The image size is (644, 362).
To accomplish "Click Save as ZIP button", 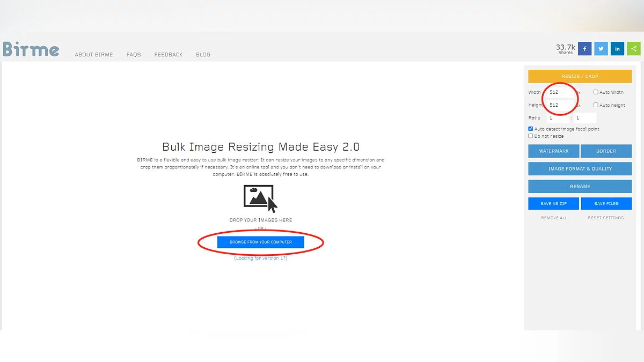I will [x=554, y=204].
